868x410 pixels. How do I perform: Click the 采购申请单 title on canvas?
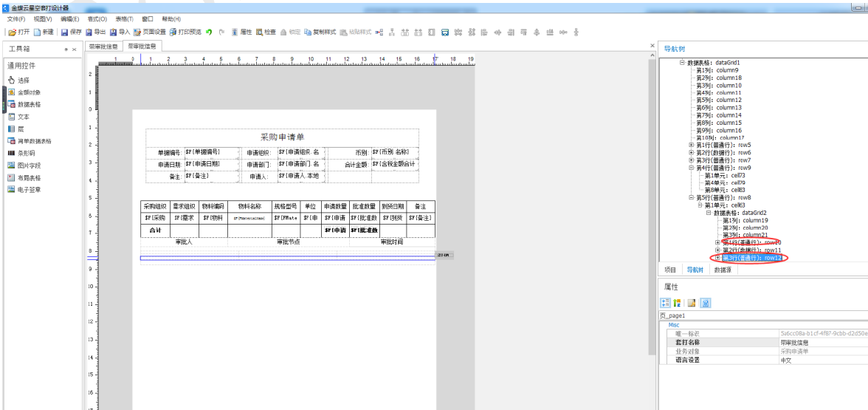pos(282,137)
